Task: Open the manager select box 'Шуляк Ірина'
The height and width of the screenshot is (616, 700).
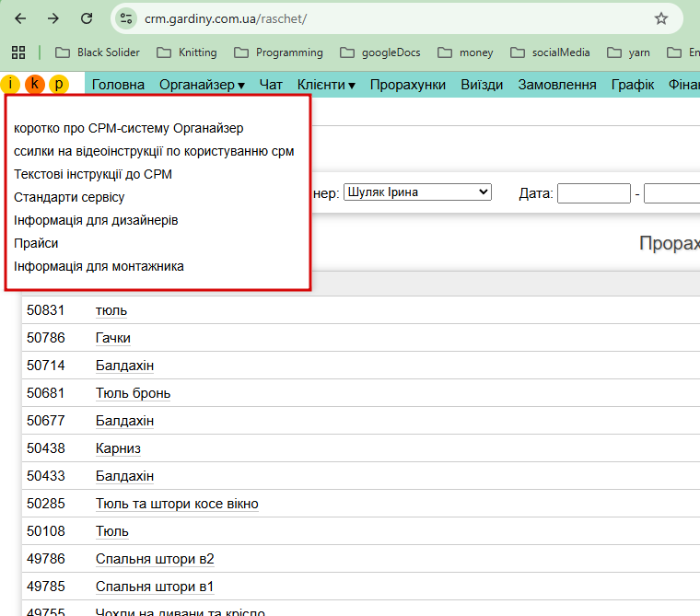Action: click(417, 192)
